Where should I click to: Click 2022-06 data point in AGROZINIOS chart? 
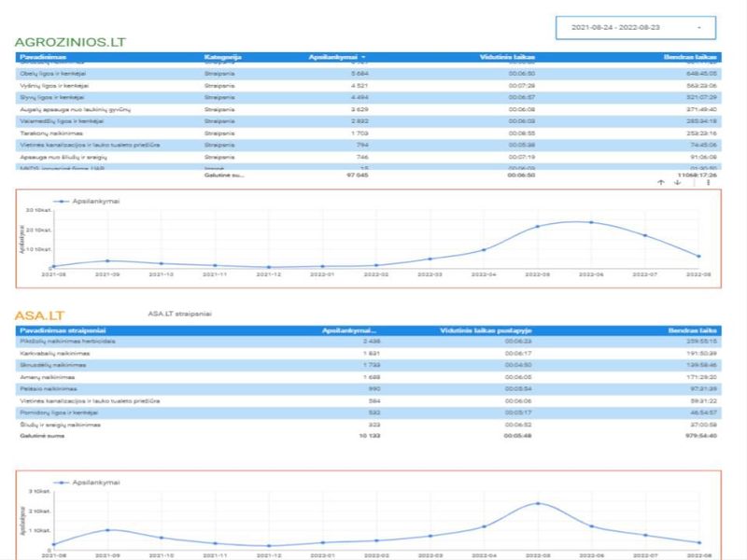[x=591, y=222]
